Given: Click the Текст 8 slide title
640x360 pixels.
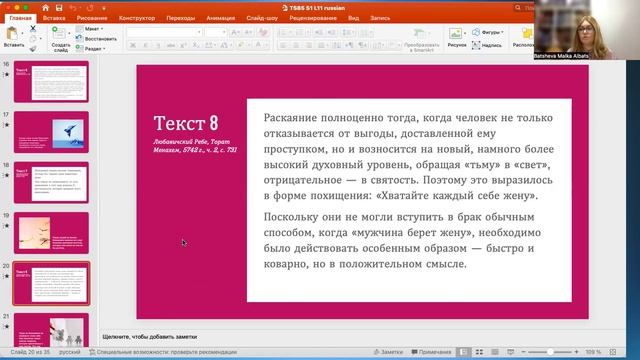Looking at the screenshot, I should [186, 123].
